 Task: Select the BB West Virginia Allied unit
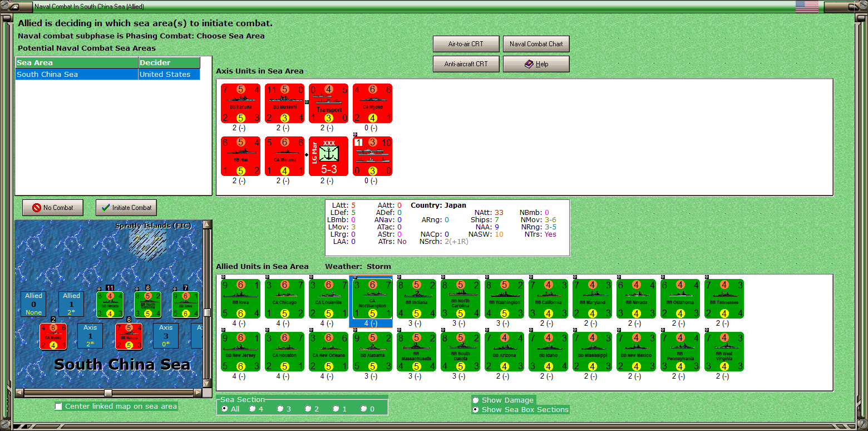[724, 352]
